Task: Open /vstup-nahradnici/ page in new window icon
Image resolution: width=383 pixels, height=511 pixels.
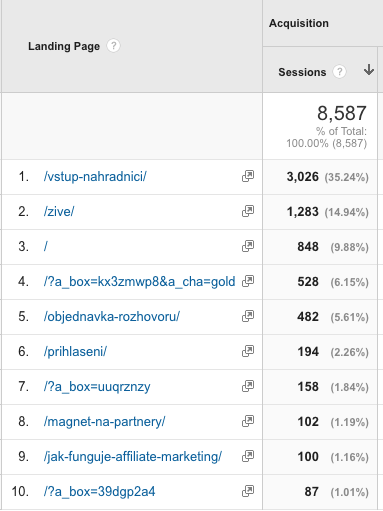Action: 248,176
